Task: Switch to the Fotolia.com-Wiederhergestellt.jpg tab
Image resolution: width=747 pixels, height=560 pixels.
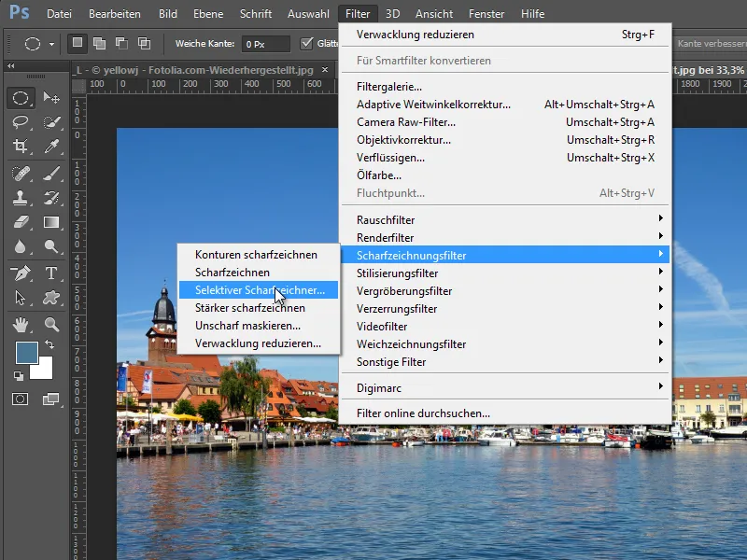Action: 195,70
